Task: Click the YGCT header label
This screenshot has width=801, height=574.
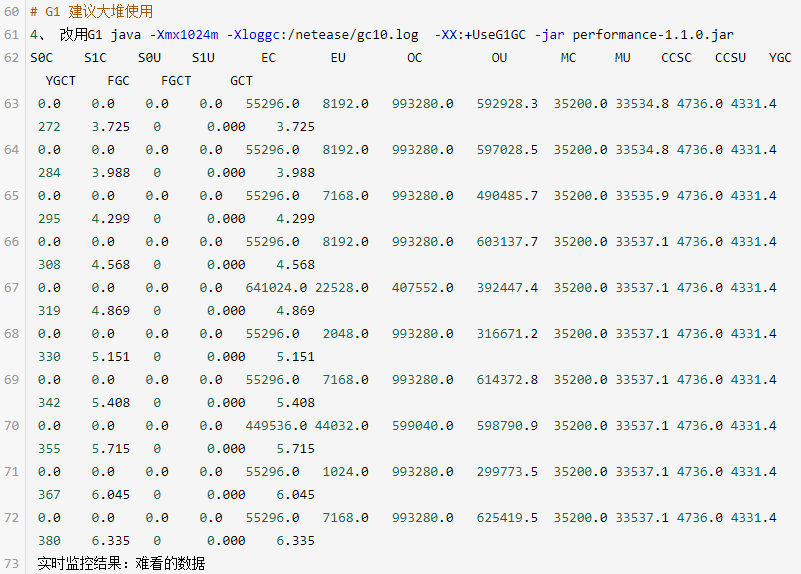Action: pos(60,80)
